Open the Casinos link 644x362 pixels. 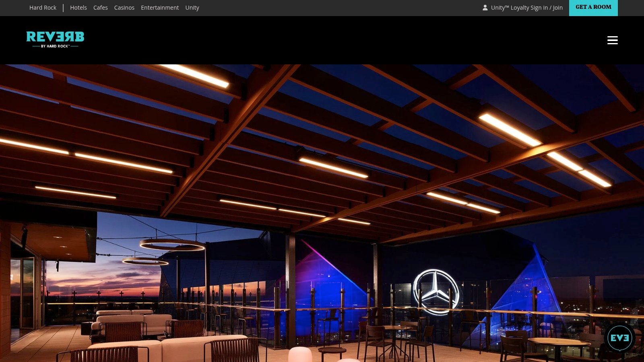click(124, 8)
